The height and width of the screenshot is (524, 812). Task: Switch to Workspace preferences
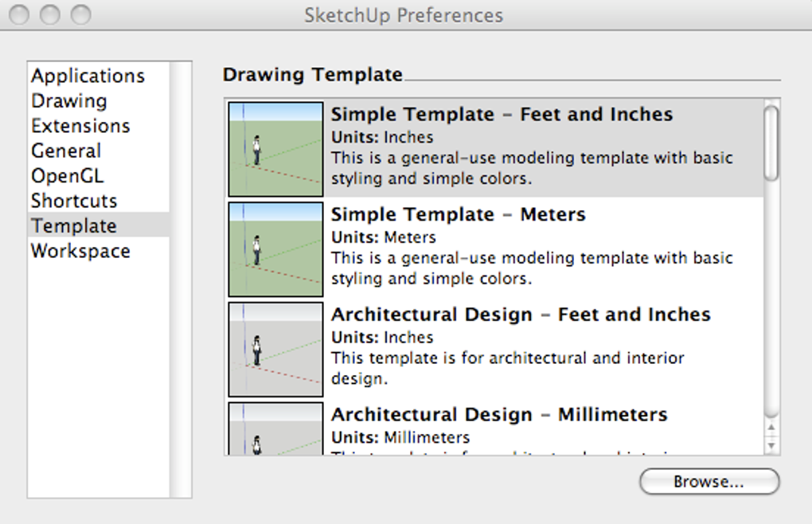(x=80, y=251)
